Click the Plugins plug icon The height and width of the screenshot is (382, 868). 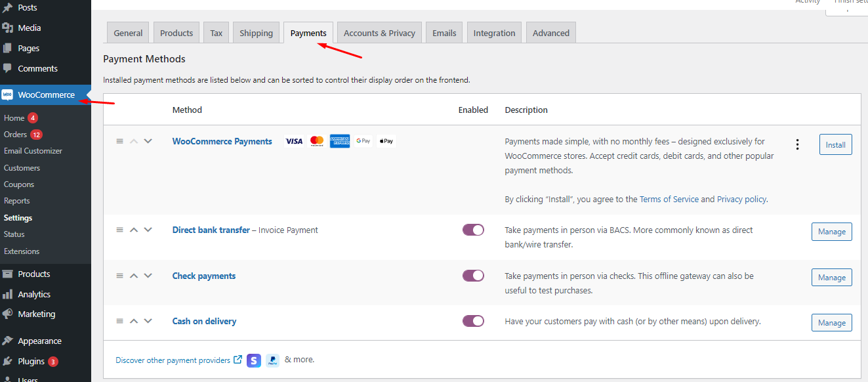click(7, 361)
